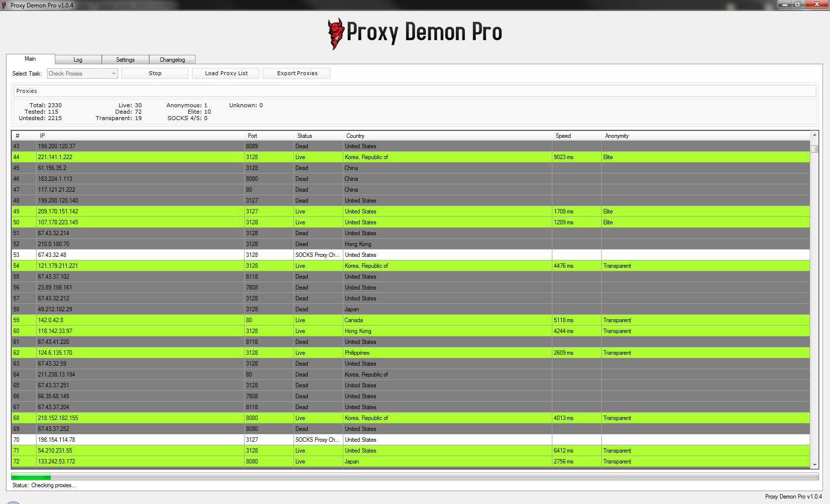
Task: Click the 1708 ms speed cell
Action: click(577, 211)
